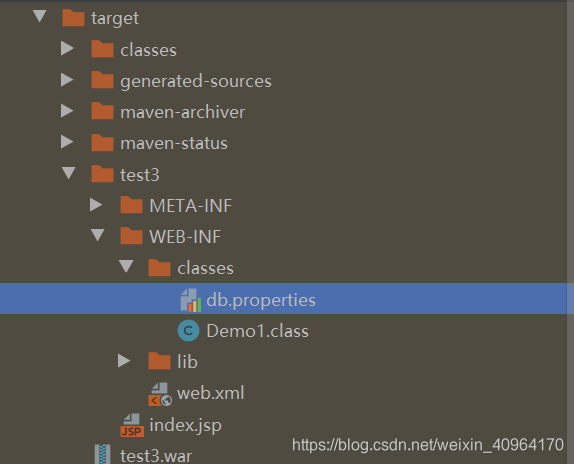Viewport: 574px width, 464px height.
Task: Click the top-level classes folder icon
Action: pyautogui.click(x=102, y=49)
